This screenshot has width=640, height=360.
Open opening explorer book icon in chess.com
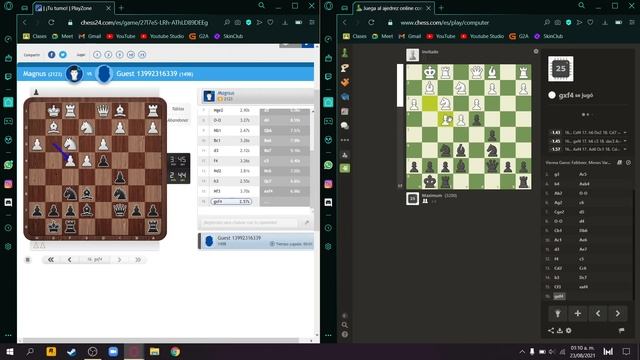tap(620, 162)
